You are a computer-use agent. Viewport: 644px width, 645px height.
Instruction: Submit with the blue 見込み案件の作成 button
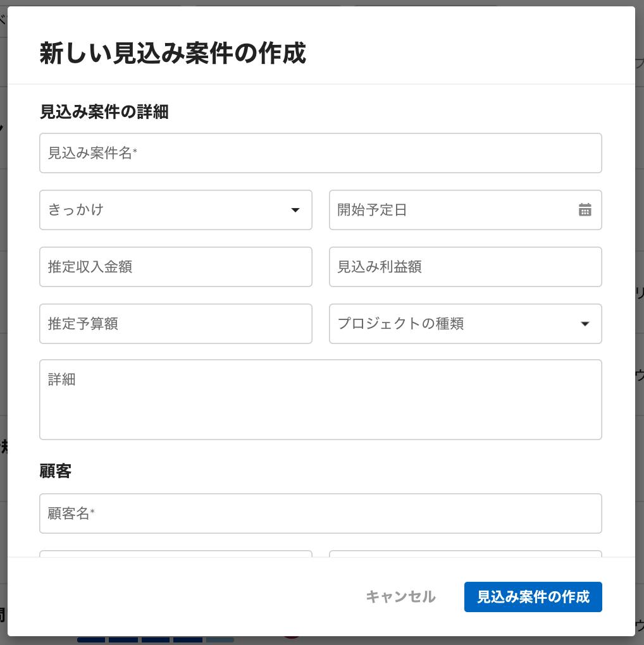tap(533, 597)
